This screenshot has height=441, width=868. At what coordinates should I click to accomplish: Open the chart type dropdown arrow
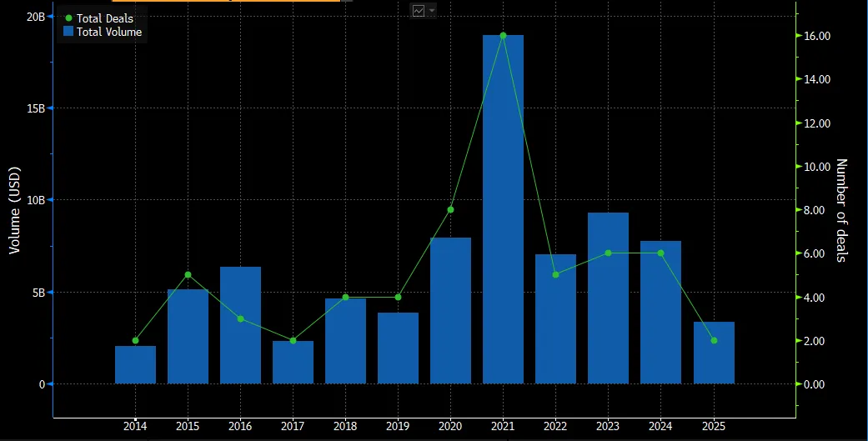pyautogui.click(x=432, y=11)
